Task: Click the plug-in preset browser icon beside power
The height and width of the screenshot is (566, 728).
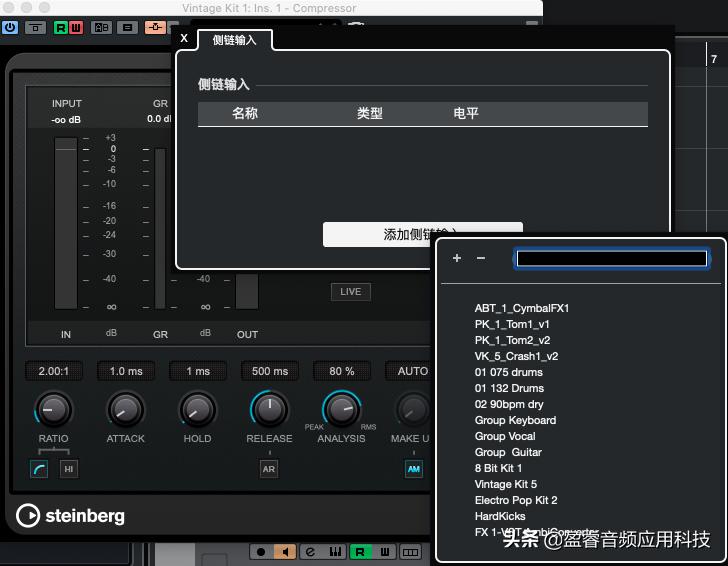Action: click(x=35, y=28)
